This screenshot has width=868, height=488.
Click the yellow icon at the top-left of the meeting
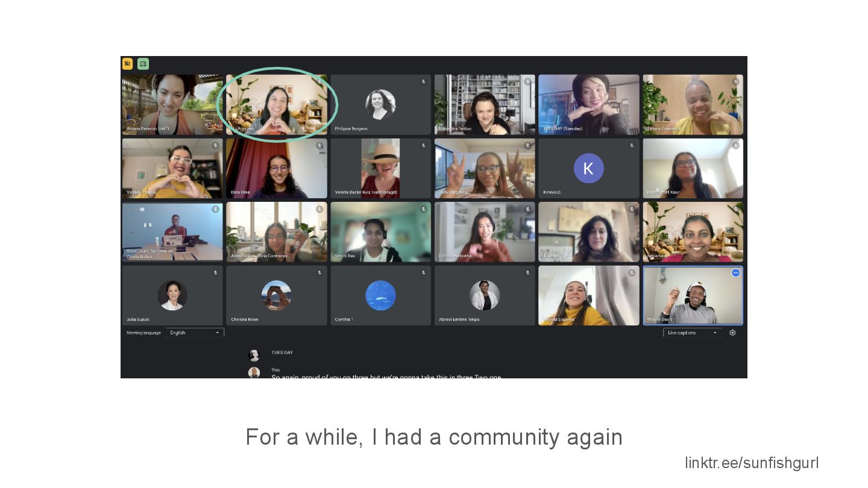click(x=127, y=63)
